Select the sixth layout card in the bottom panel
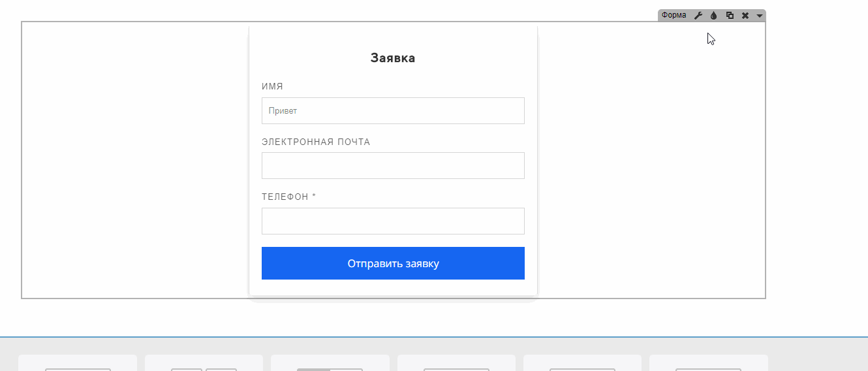The width and height of the screenshot is (868, 371). tap(708, 364)
